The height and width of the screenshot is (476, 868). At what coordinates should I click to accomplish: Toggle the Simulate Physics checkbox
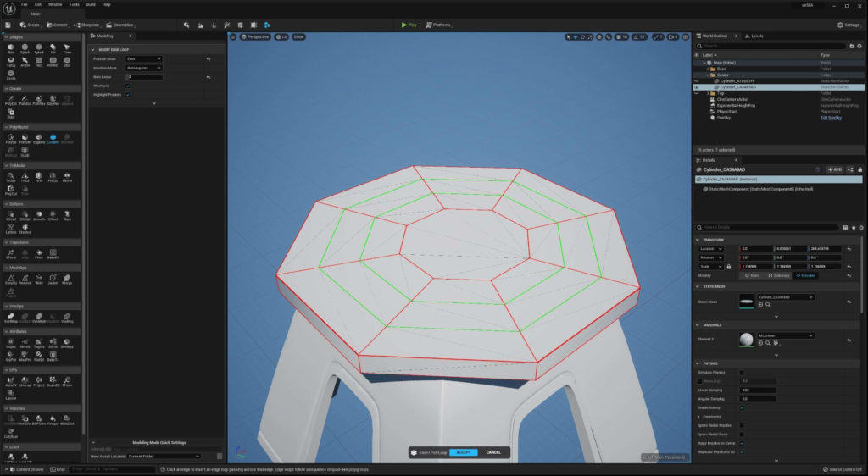(x=742, y=373)
